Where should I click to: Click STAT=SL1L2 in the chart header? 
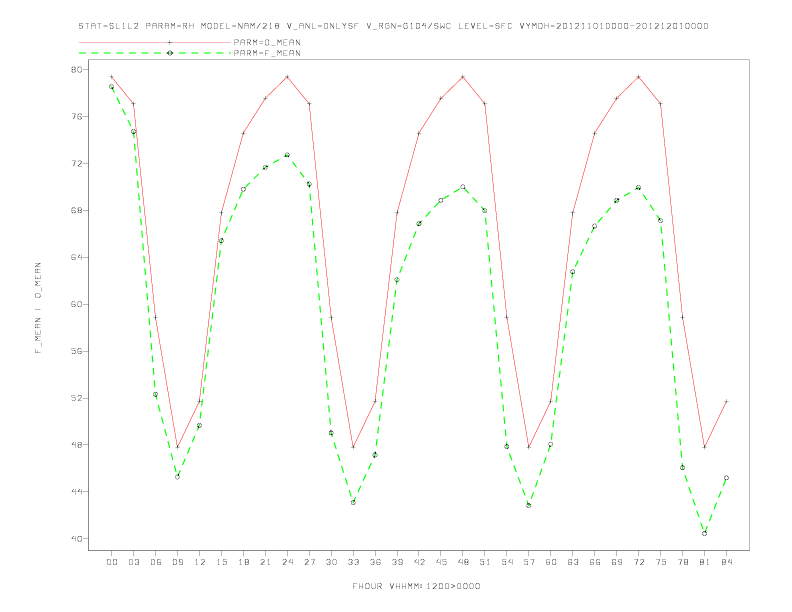click(x=109, y=26)
